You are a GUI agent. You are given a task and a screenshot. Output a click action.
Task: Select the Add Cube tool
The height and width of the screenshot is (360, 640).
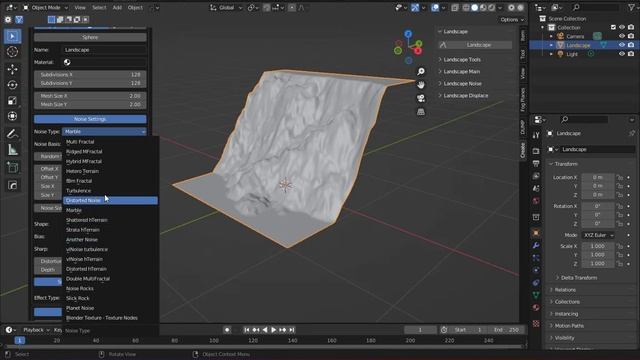tap(12, 167)
